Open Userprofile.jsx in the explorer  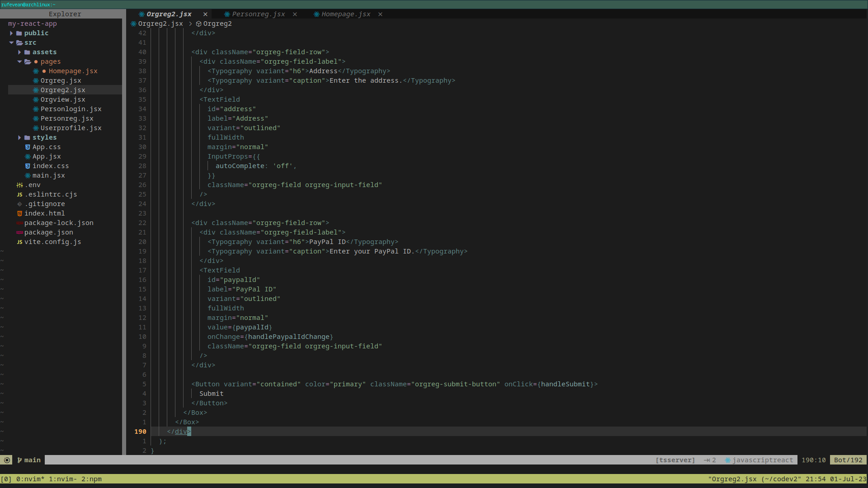point(71,128)
